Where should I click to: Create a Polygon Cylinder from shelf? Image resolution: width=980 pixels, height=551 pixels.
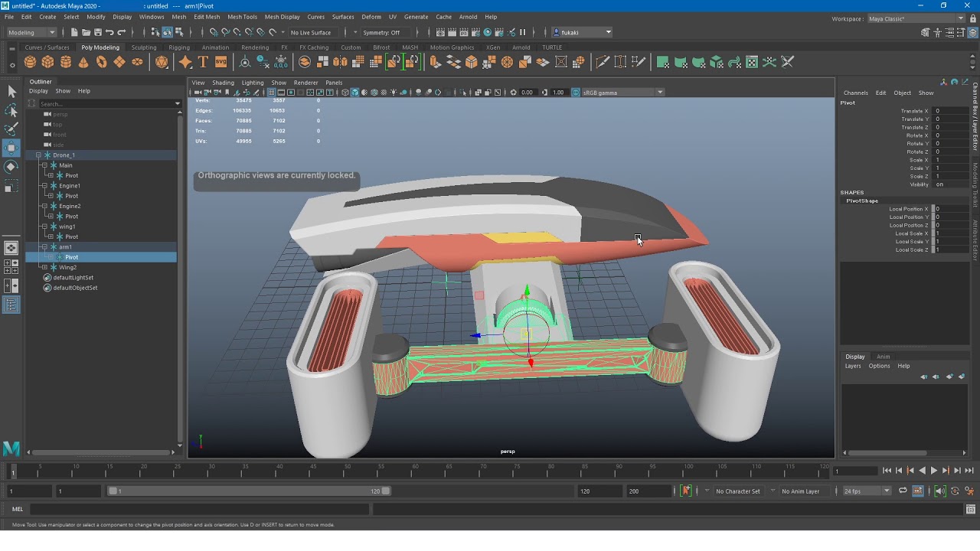click(x=66, y=62)
